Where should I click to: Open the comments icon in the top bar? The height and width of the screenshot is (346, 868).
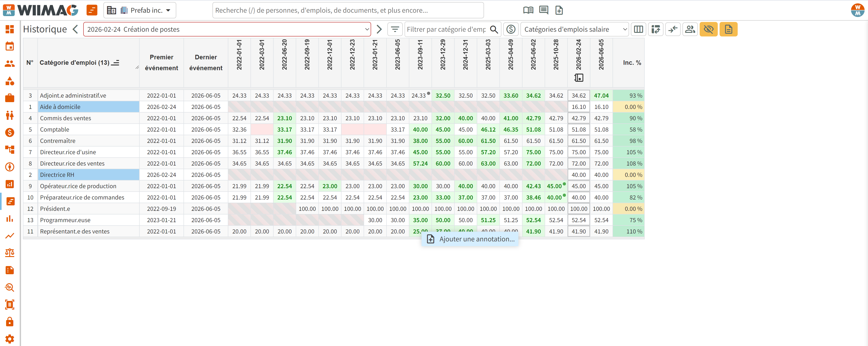(544, 10)
